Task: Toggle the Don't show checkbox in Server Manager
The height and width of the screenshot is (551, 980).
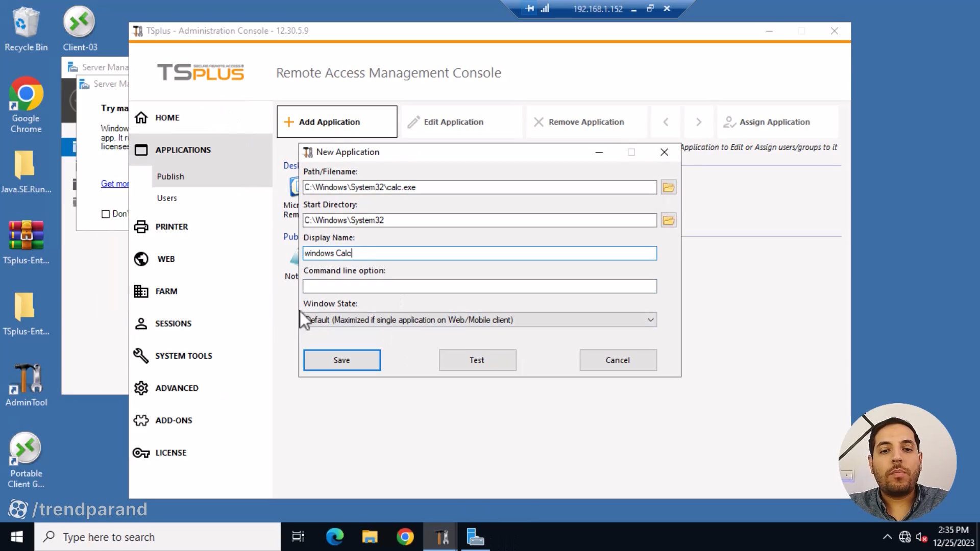Action: [x=106, y=214]
